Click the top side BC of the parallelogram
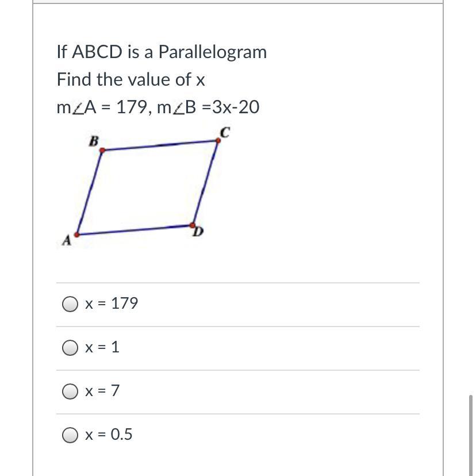 click(x=160, y=145)
